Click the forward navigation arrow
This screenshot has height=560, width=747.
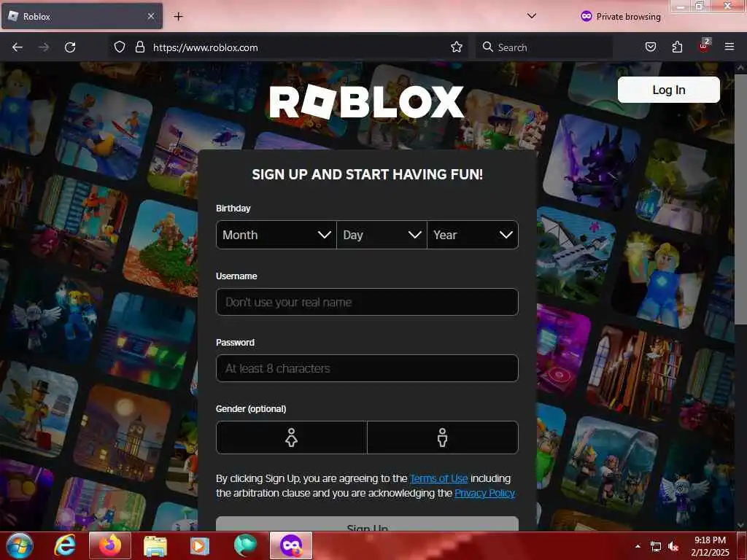[x=43, y=47]
